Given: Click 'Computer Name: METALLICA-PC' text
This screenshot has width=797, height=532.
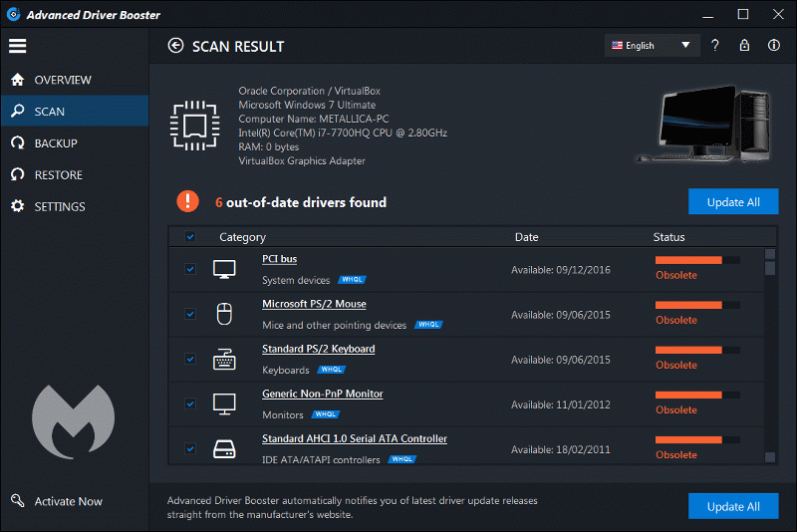Looking at the screenshot, I should pos(314,119).
